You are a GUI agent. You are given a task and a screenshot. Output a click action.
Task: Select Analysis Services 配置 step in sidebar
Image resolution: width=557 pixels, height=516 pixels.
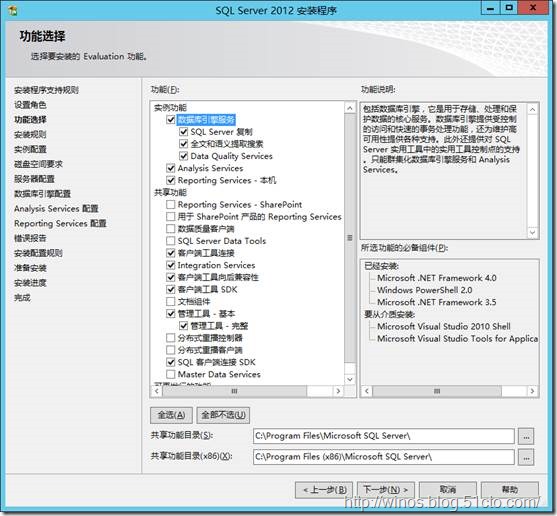point(56,209)
